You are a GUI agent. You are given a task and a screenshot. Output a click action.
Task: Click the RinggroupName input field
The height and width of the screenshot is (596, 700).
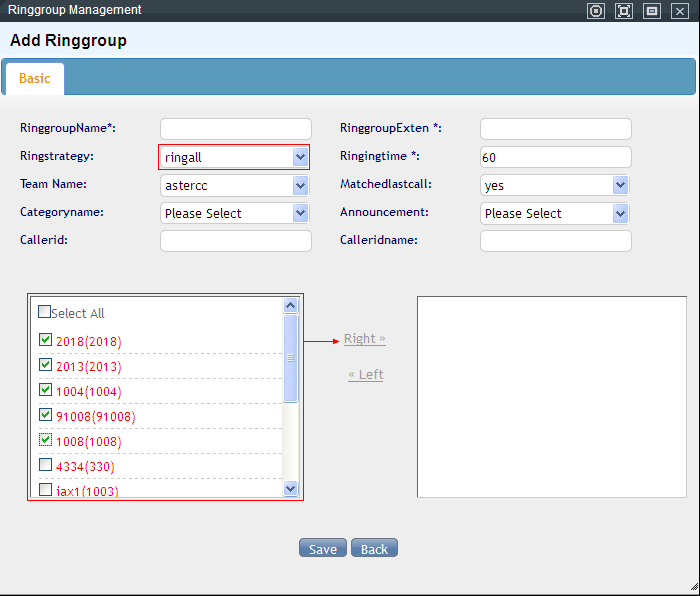point(236,129)
